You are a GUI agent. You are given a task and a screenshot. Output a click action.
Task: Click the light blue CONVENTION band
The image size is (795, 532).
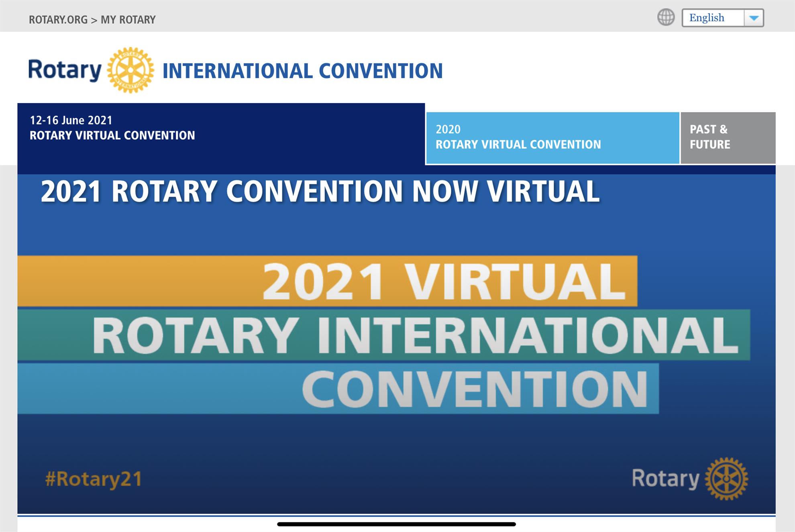(337, 389)
